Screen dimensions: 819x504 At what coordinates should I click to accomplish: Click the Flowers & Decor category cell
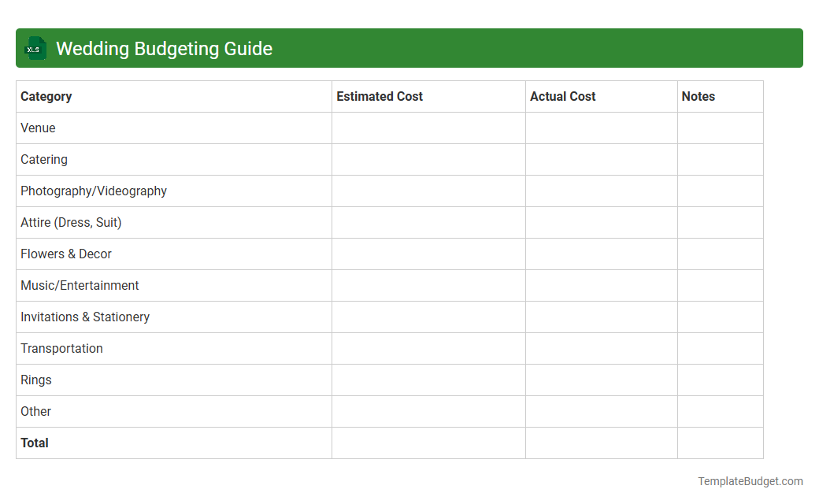tap(66, 254)
